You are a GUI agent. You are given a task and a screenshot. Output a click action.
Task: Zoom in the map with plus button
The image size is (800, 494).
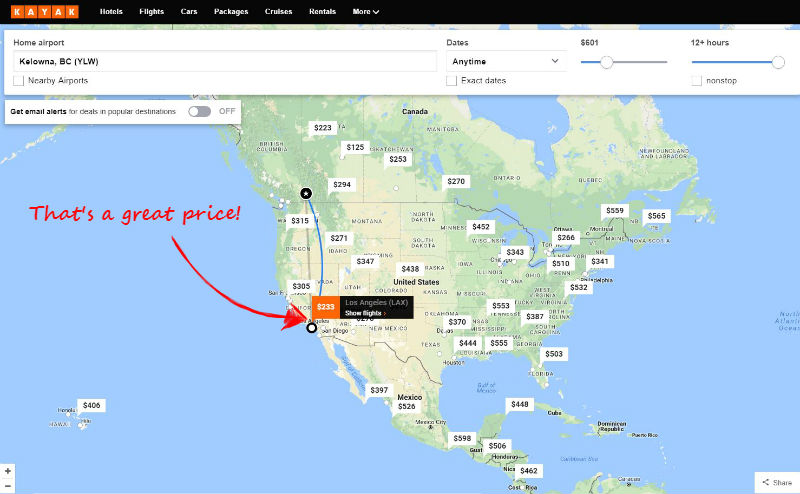(8, 471)
